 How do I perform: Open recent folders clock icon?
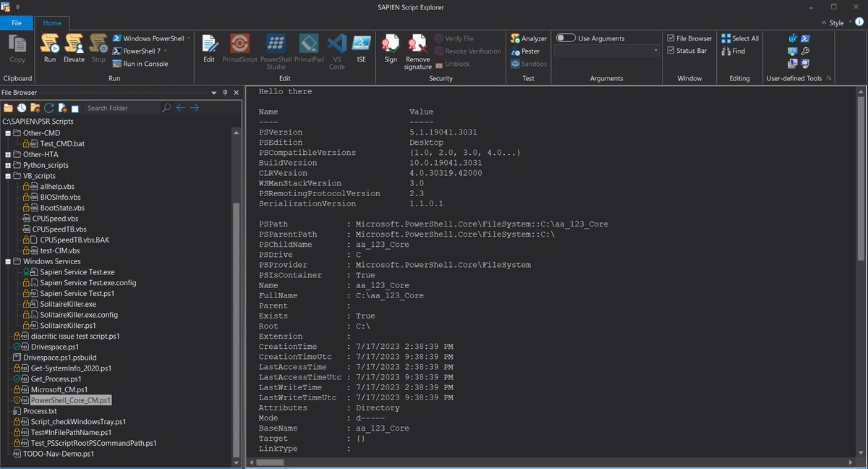(22, 108)
